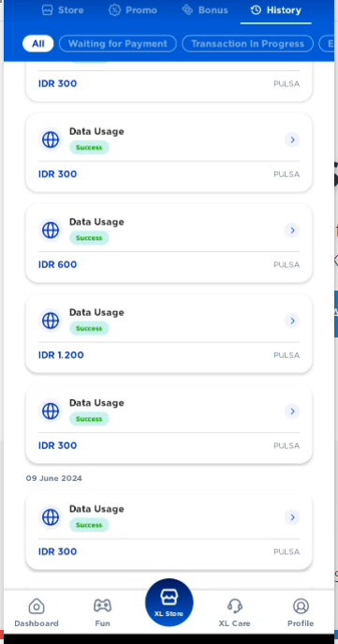Click the IDR 600 amount
This screenshot has width=338, height=644.
[57, 264]
